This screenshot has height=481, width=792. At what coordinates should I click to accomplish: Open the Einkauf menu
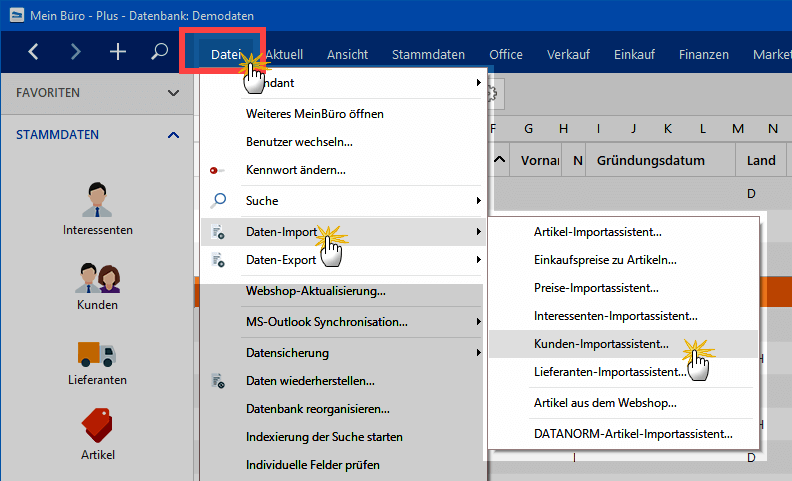pos(634,54)
